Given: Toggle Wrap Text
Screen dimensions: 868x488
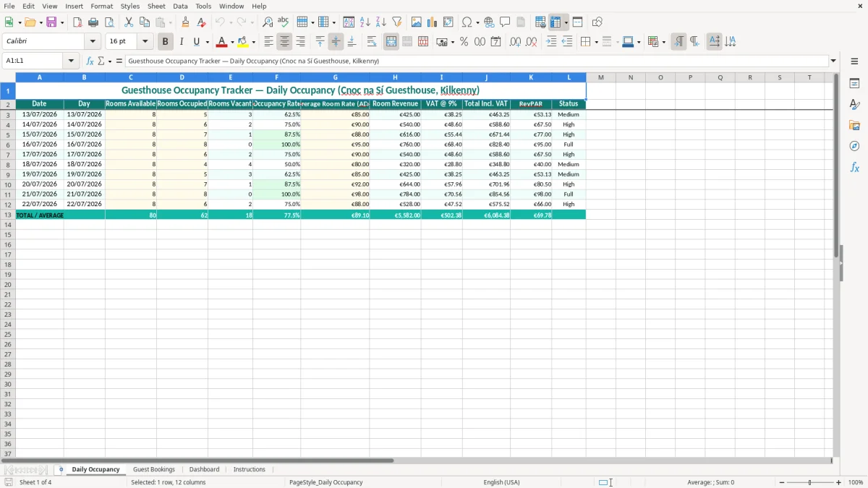Looking at the screenshot, I should tap(372, 42).
